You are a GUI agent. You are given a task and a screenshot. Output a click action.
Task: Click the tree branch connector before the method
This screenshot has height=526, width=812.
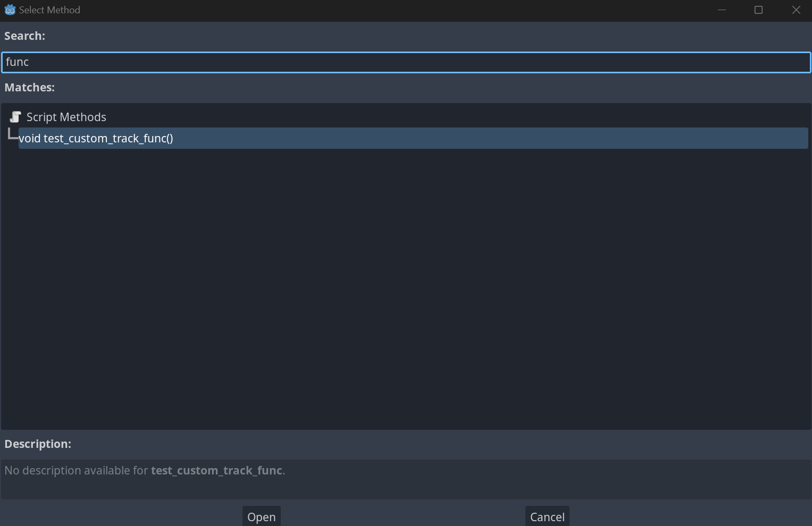(x=12, y=134)
